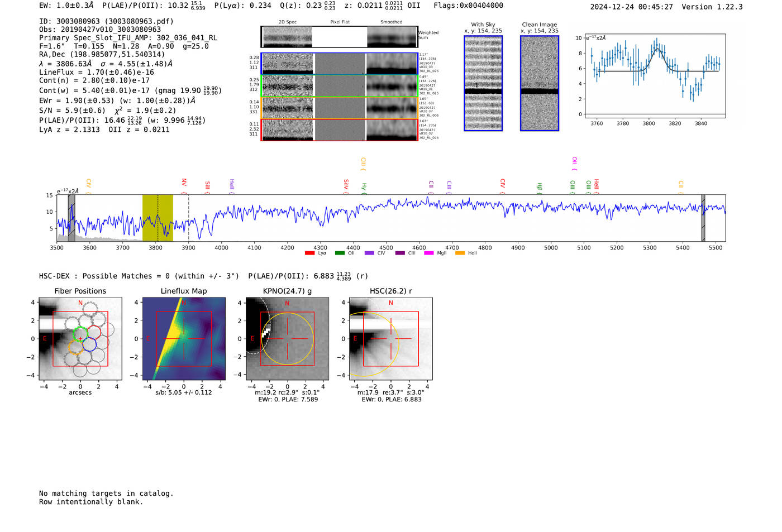Click the magenta OII marker above spectrum
Image resolution: width=782 pixels, height=532 pixels.
574,163
